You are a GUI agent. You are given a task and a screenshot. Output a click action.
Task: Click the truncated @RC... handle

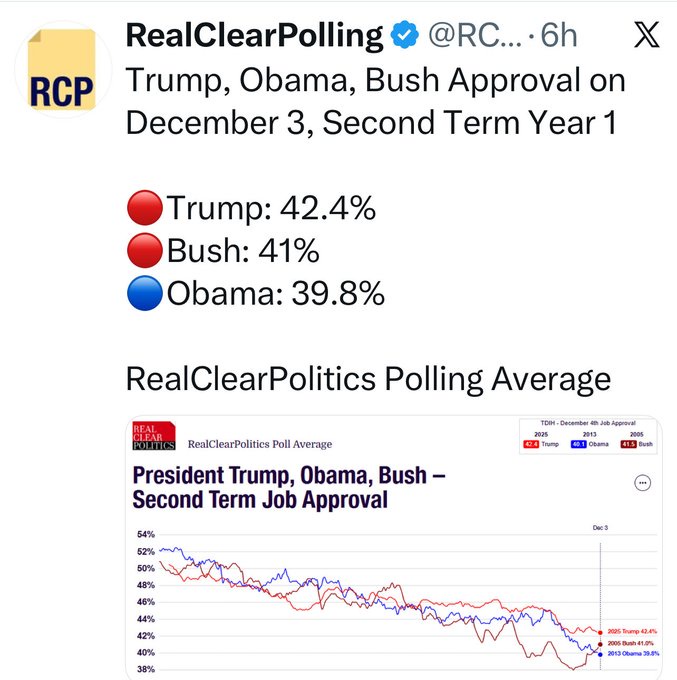(477, 37)
